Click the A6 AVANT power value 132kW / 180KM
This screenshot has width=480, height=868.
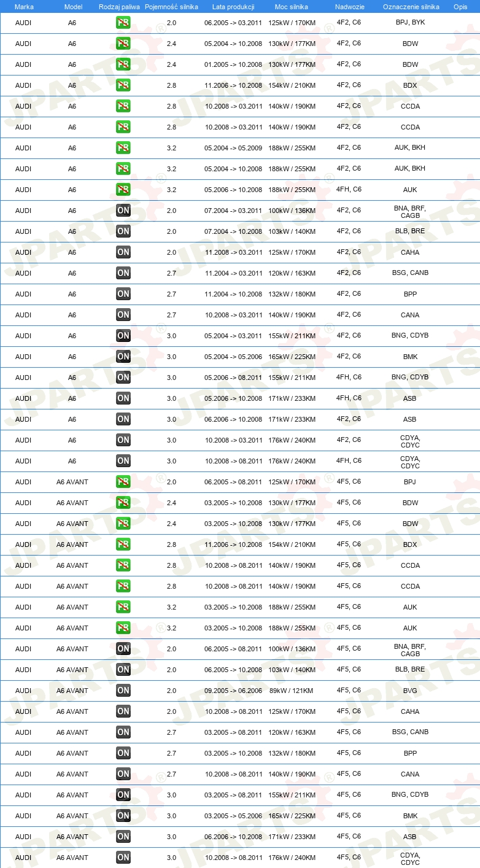292,753
